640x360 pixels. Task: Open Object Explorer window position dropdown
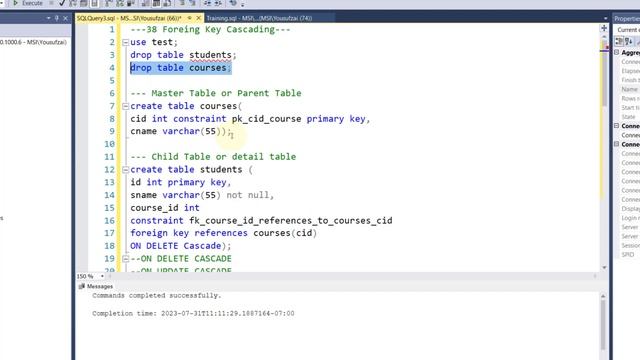coord(49,18)
